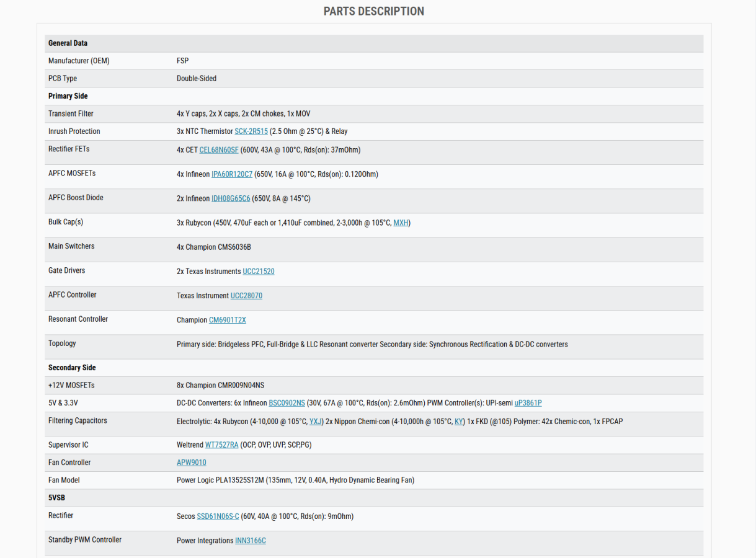Open the Rubycon YXJ capacitor link
Image resolution: width=756 pixels, height=558 pixels.
point(316,422)
